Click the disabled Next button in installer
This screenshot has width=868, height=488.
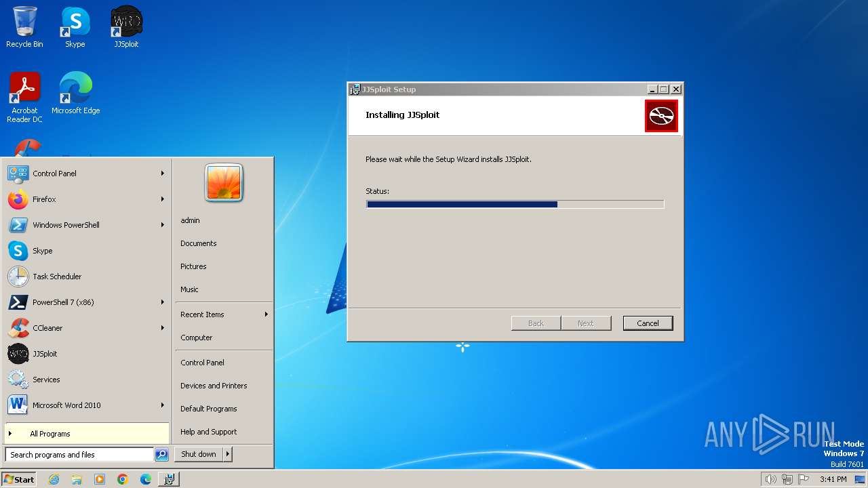pyautogui.click(x=586, y=323)
